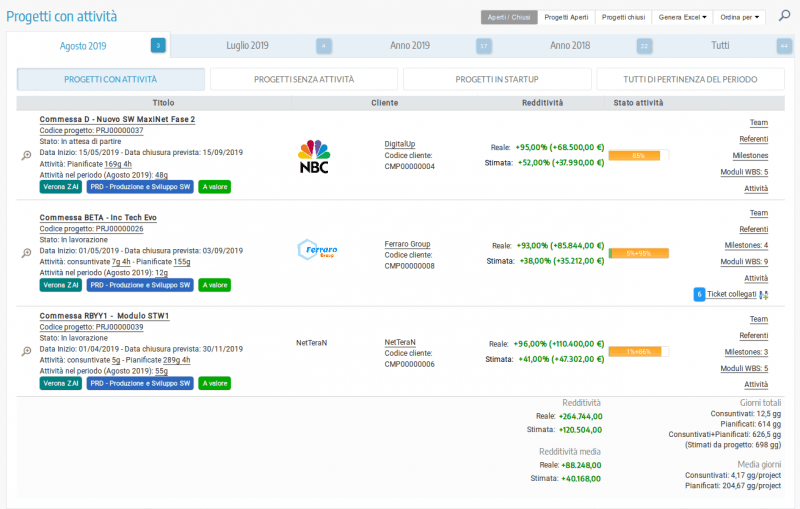
Task: Click the 85% progress bar of Commessa D
Action: [638, 156]
